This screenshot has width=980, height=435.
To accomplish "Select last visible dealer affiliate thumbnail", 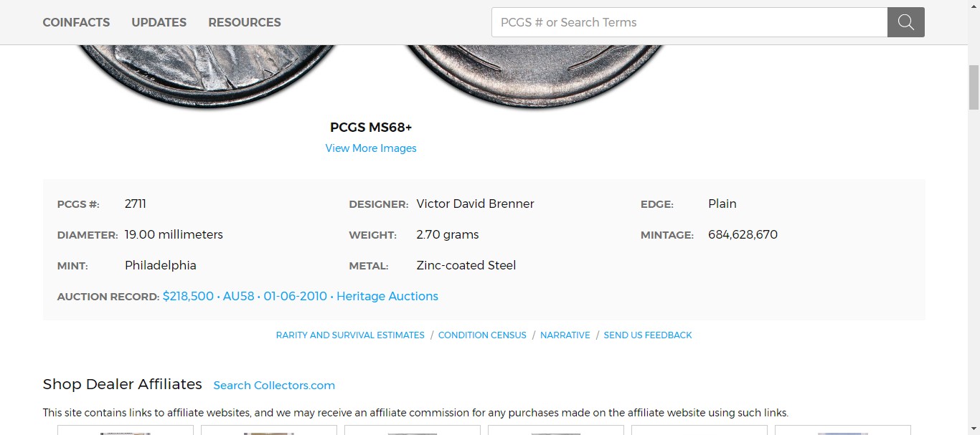I will (843, 430).
